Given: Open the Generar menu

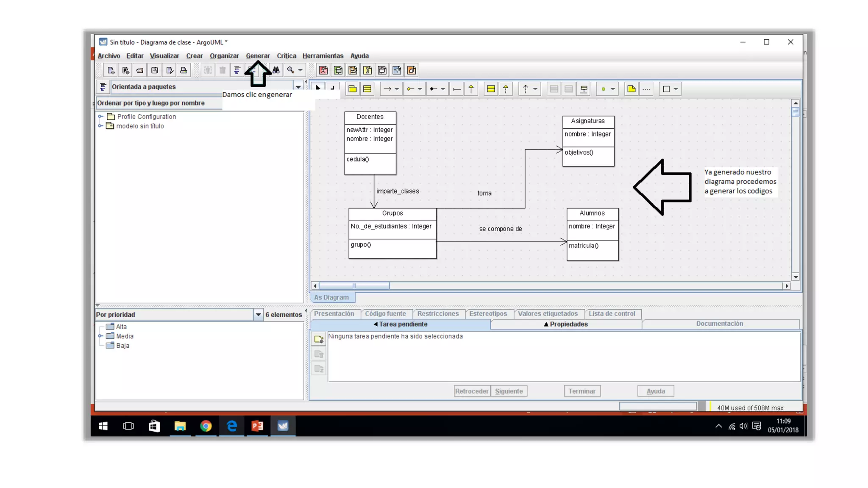Looking at the screenshot, I should 258,56.
